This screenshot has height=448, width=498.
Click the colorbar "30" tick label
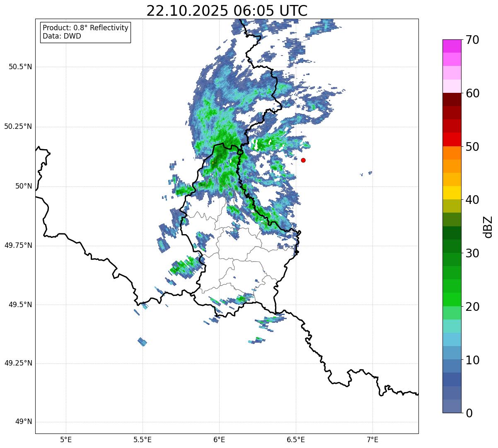(472, 253)
